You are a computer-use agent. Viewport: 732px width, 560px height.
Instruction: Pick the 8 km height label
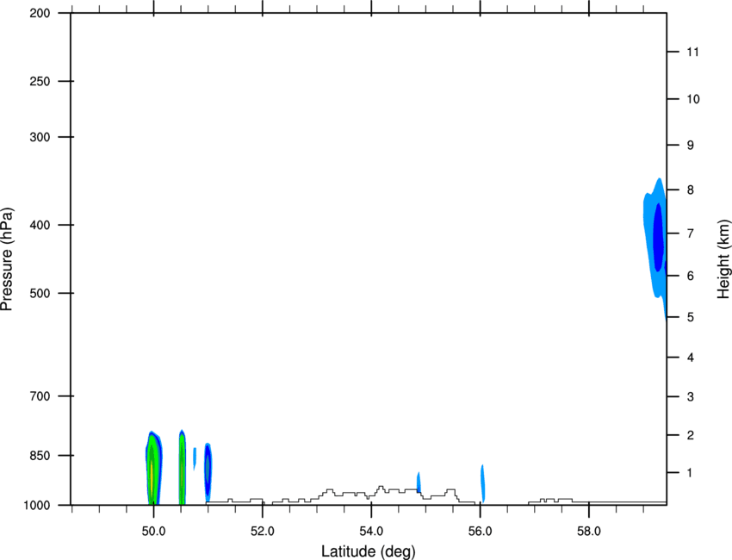(x=691, y=190)
